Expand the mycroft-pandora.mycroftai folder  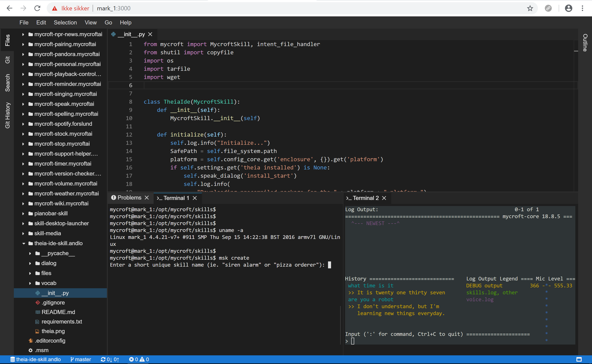pyautogui.click(x=23, y=54)
